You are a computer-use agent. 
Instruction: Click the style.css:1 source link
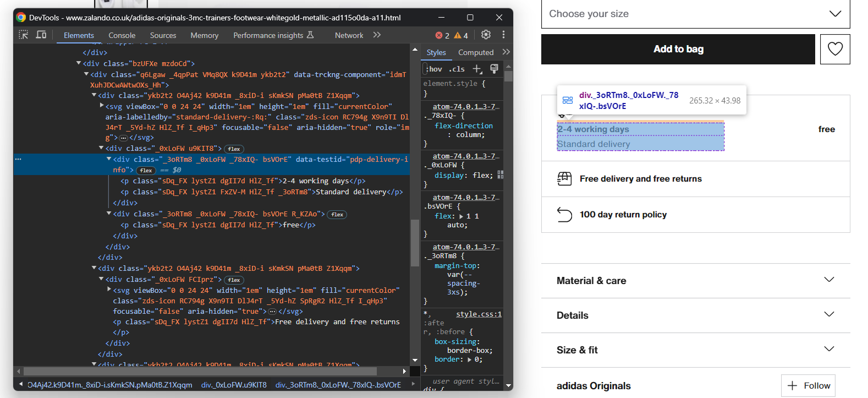coord(479,314)
